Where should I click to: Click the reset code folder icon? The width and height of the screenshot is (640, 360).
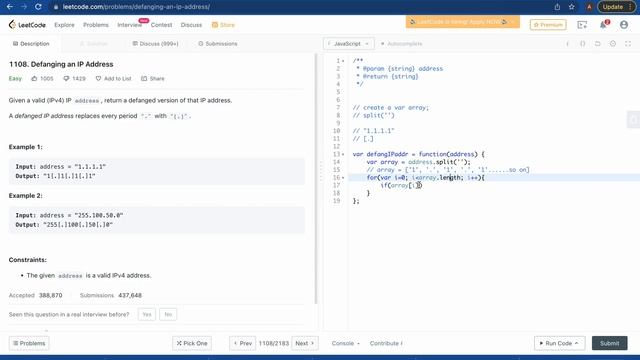598,44
